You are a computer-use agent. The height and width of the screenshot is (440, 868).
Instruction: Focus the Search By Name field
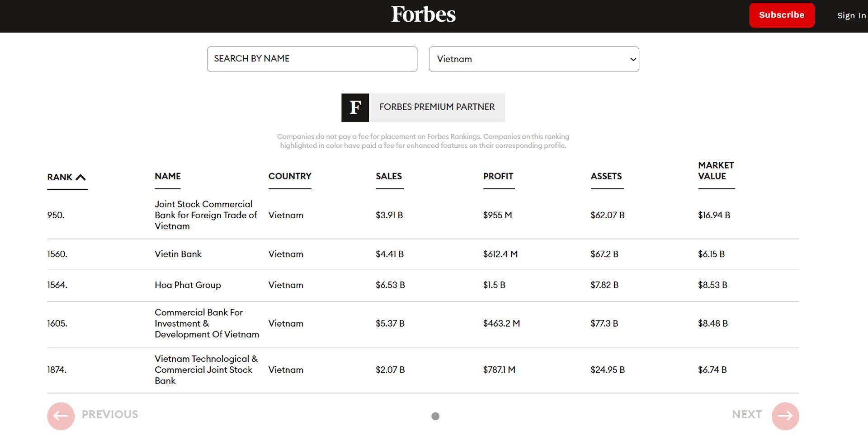[312, 59]
